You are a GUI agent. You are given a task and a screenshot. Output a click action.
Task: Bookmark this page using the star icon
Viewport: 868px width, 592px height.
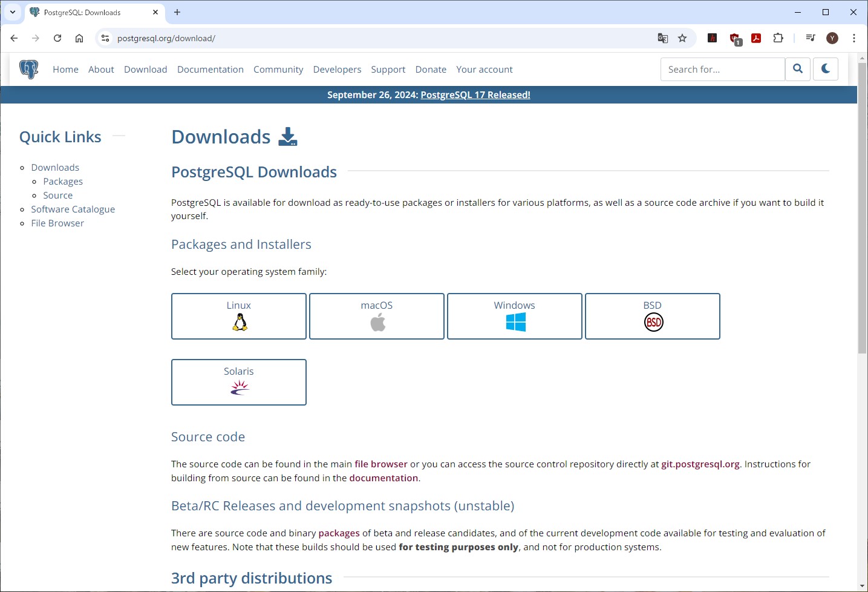pyautogui.click(x=683, y=38)
